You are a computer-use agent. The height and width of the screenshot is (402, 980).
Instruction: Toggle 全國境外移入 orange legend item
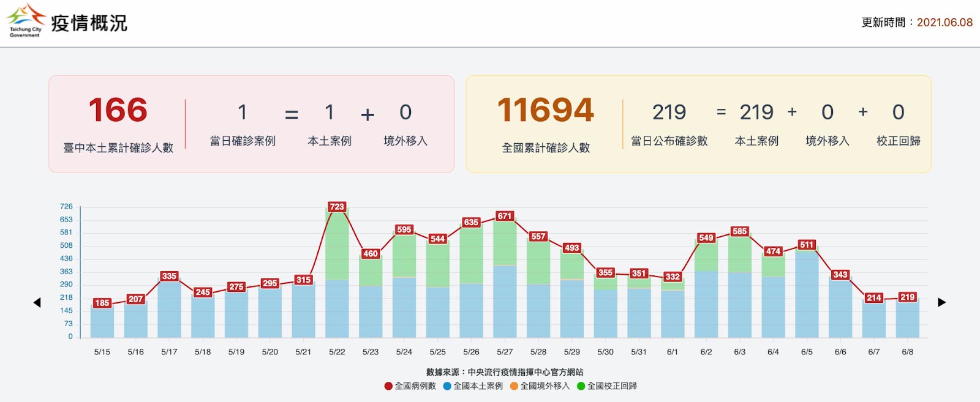540,386
